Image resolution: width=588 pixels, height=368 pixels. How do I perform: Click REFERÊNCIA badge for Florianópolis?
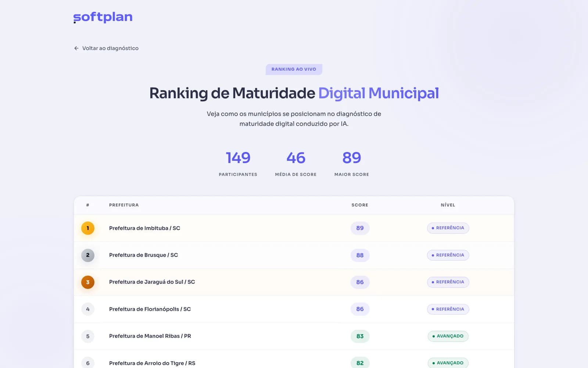[448, 309]
